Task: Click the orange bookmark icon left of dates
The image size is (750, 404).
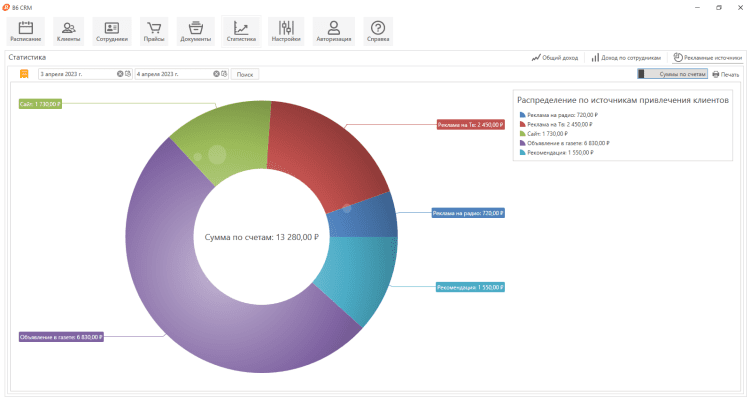Action: click(x=24, y=74)
